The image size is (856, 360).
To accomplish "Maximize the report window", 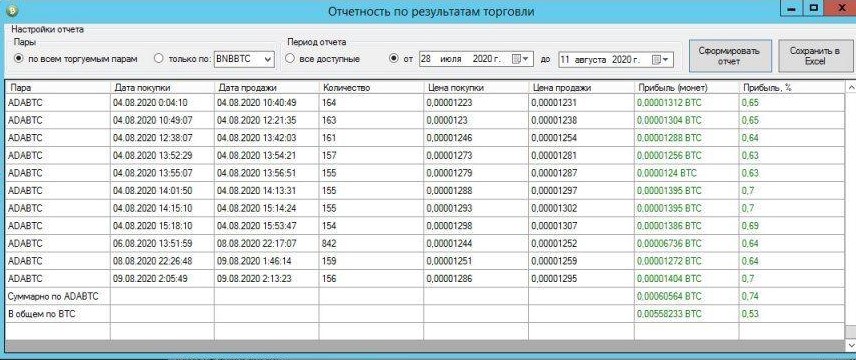I will pos(815,9).
